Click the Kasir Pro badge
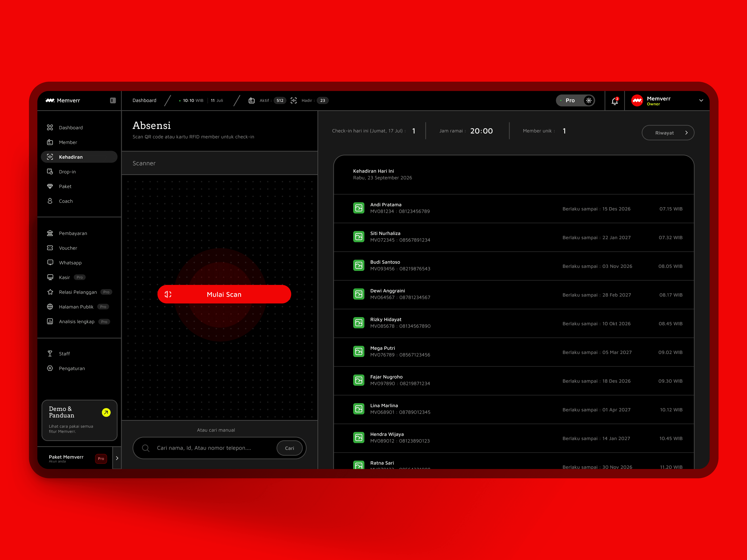 [x=80, y=277]
